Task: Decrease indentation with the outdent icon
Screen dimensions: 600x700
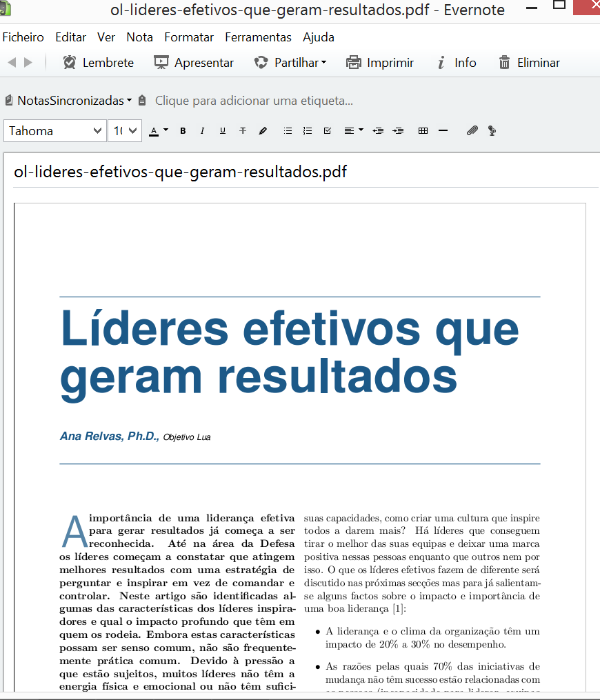Action: pyautogui.click(x=378, y=131)
